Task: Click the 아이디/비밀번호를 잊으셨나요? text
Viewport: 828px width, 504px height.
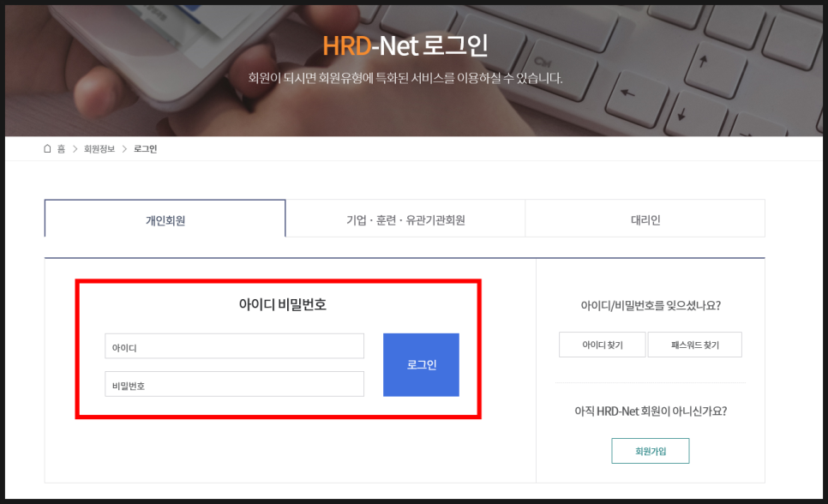Action: tap(651, 305)
